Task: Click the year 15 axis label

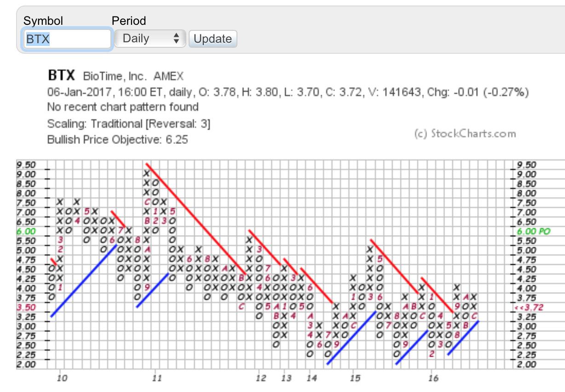Action: [x=354, y=378]
